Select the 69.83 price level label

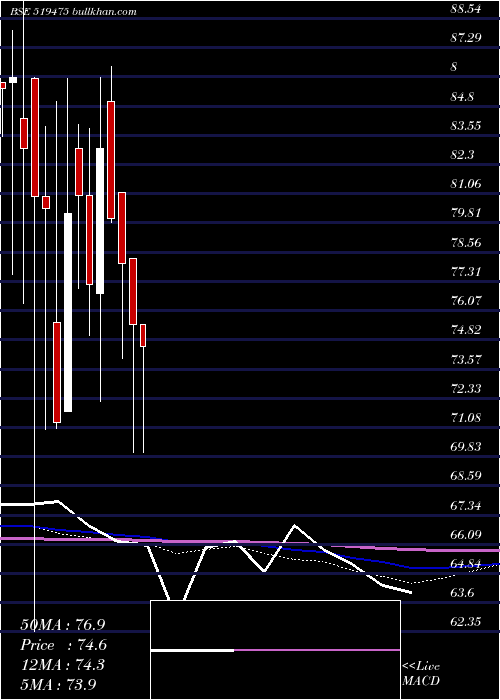coord(466,446)
